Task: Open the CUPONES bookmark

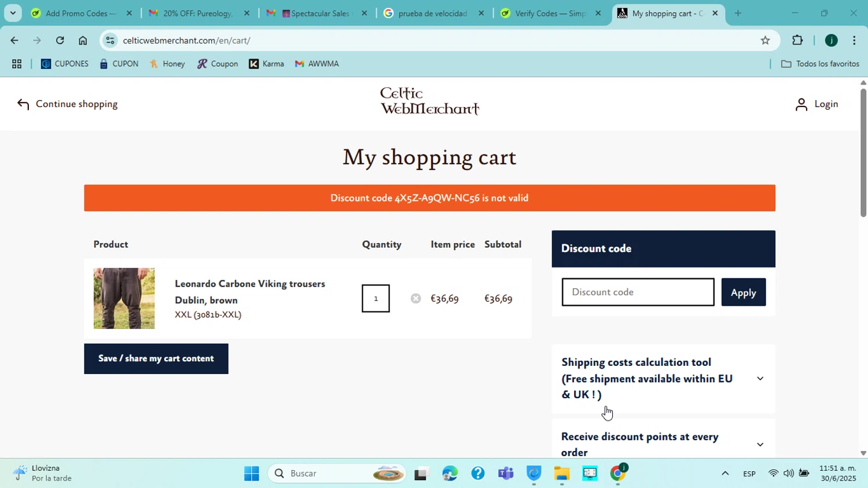Action: pyautogui.click(x=65, y=64)
